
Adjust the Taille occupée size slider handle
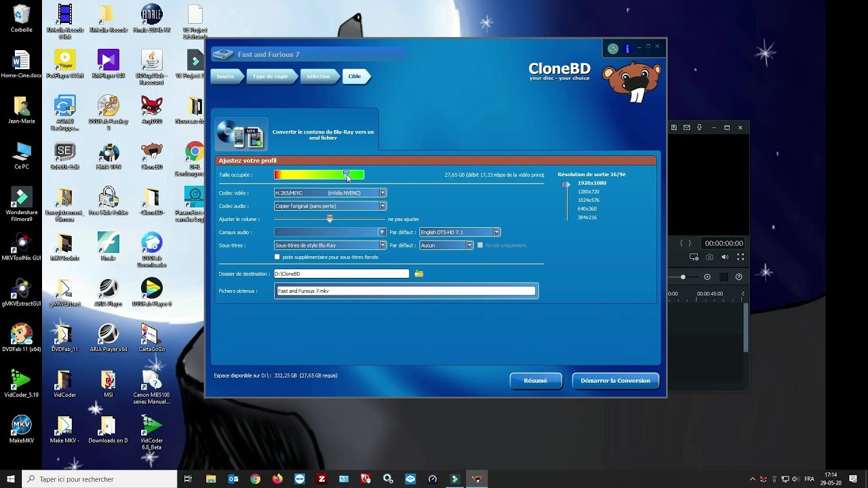347,175
